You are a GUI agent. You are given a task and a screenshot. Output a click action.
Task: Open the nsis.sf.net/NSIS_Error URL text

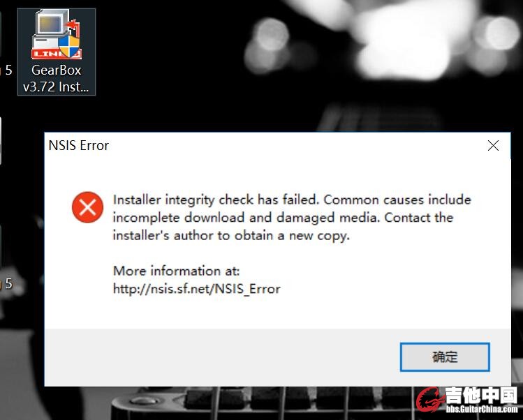197,289
